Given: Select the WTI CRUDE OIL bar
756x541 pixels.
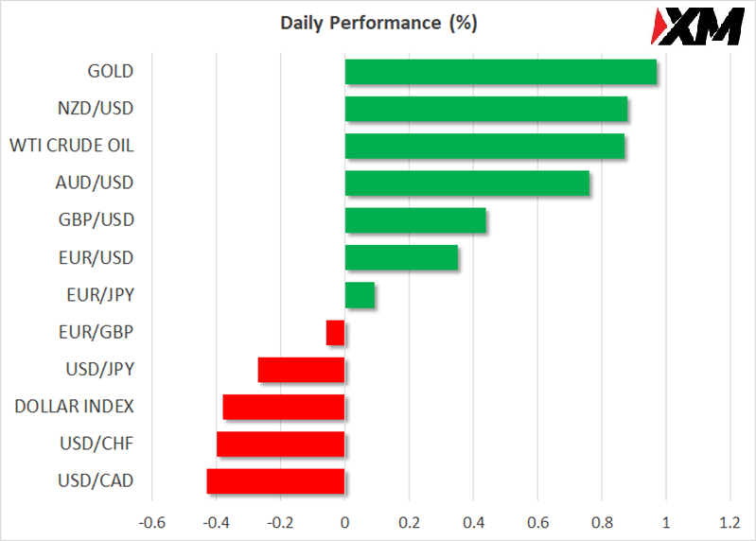Looking at the screenshot, I should [x=484, y=146].
